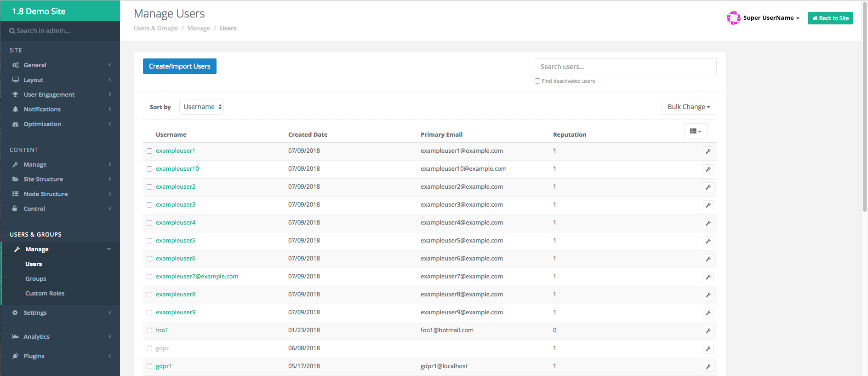Screen dimensions: 868x376
Task: Click the Users & Groups breadcrumb
Action: pos(156,29)
